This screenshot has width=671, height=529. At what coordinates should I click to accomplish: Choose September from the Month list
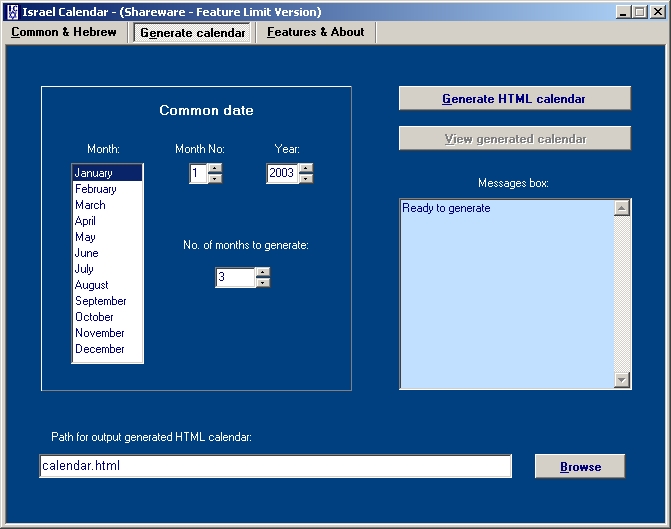coord(100,301)
